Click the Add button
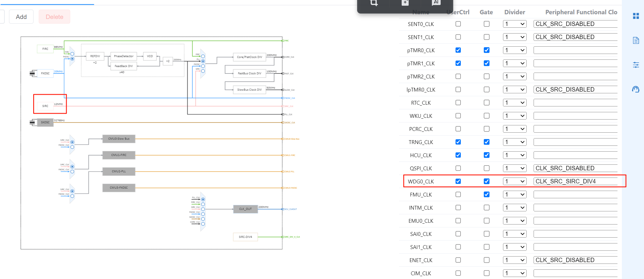Image resolution: width=644 pixels, height=279 pixels. point(21,17)
